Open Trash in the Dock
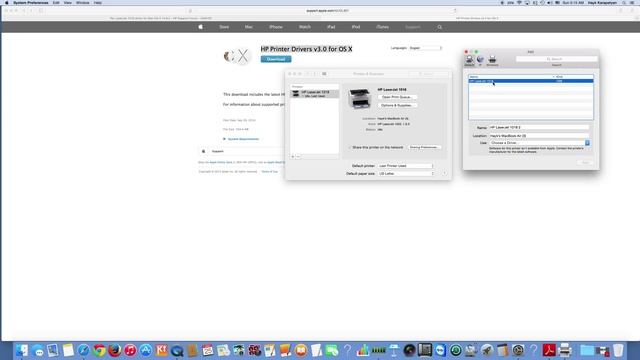 618,350
